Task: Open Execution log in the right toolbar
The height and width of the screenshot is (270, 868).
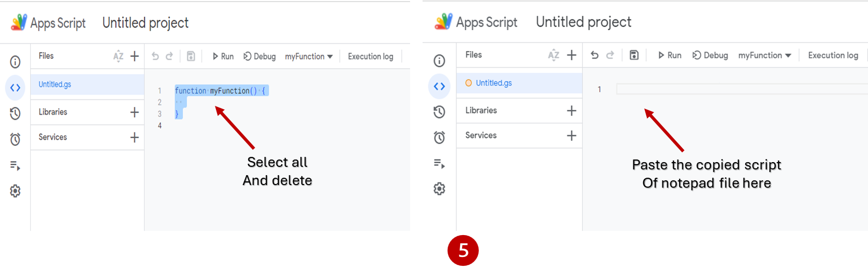Action: click(833, 55)
